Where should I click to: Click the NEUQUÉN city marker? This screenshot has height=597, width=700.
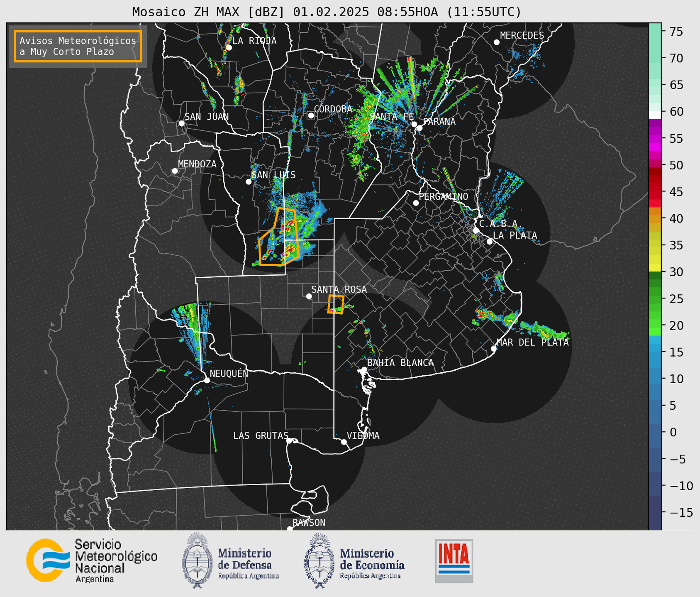pyautogui.click(x=207, y=380)
